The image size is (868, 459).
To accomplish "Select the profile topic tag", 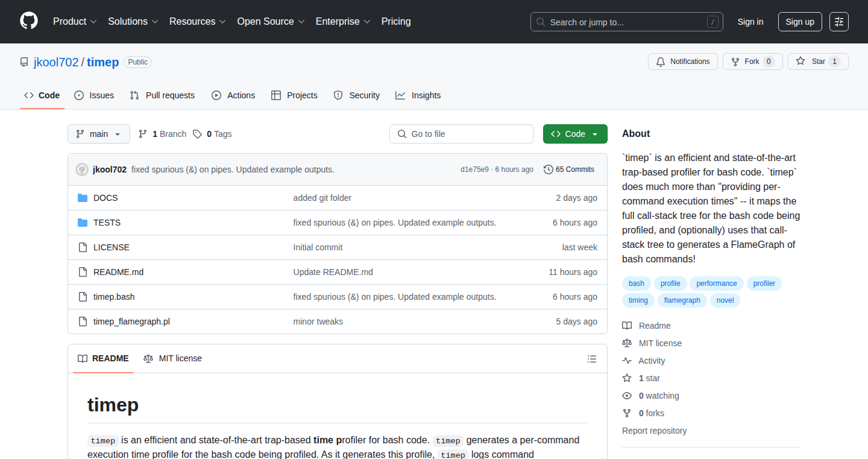I will (x=670, y=283).
